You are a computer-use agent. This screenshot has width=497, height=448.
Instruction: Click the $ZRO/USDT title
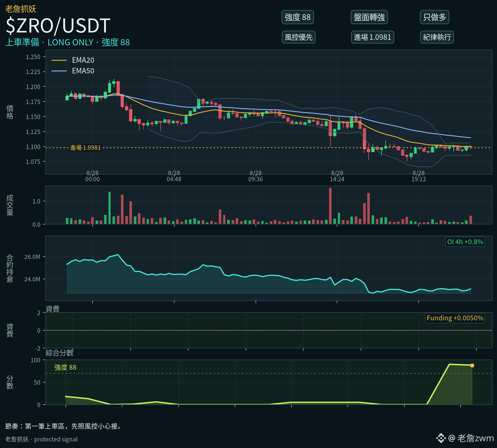58,26
